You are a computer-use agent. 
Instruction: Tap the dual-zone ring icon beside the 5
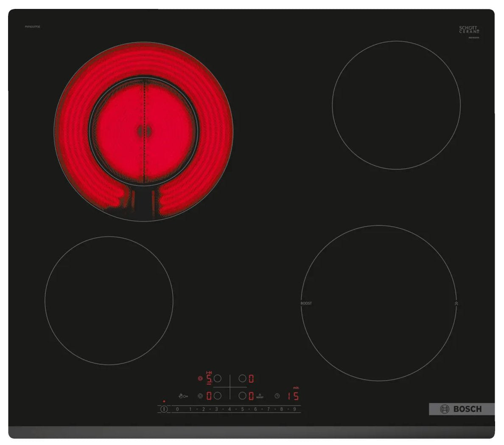200,378
